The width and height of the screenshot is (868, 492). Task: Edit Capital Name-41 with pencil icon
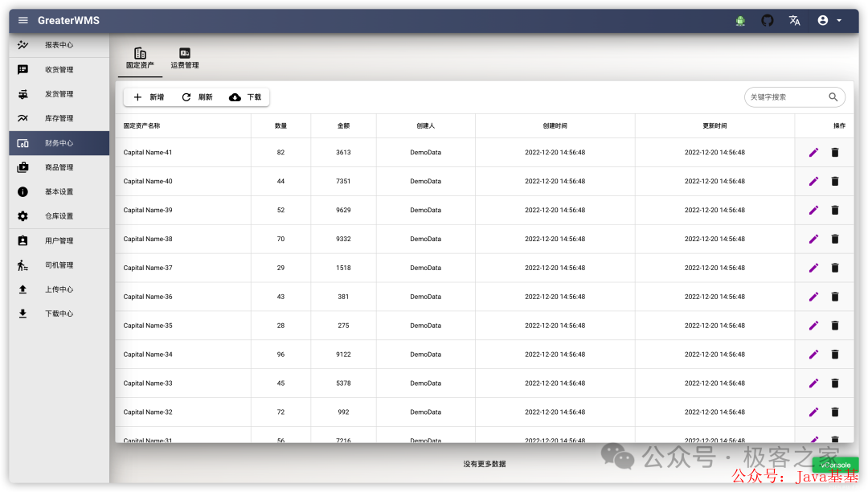pyautogui.click(x=813, y=153)
